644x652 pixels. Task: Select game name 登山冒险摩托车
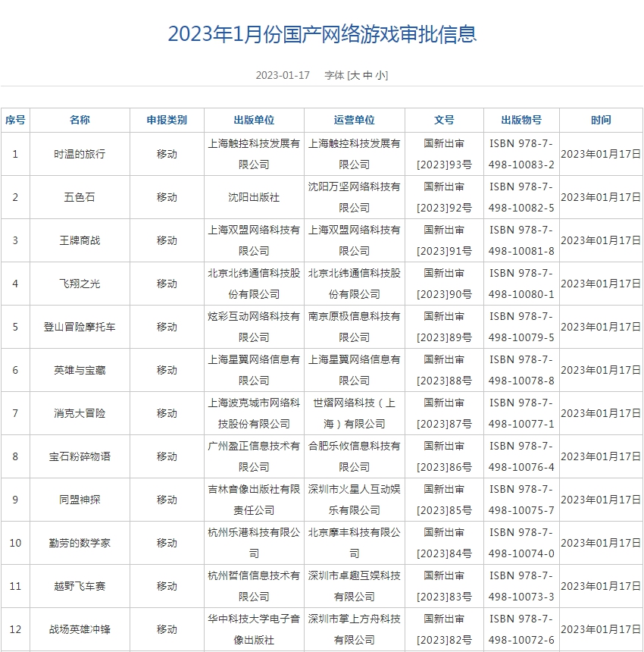coord(80,328)
